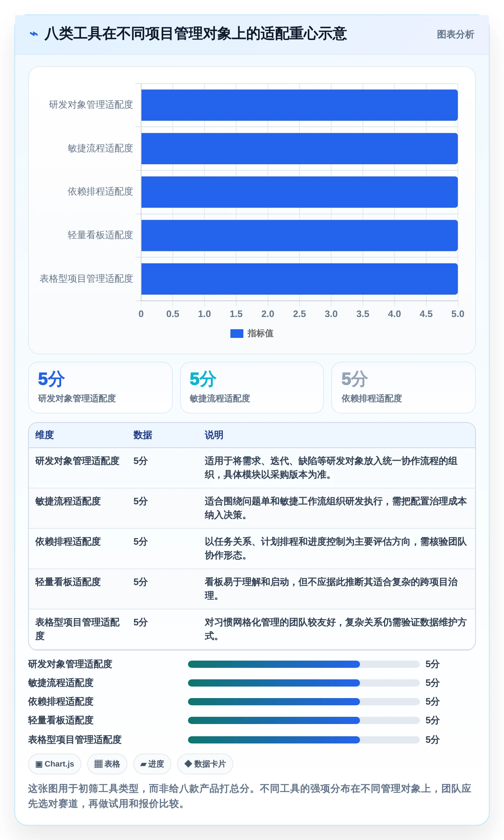Click the description starting 对习惯网格化管理

point(336,629)
